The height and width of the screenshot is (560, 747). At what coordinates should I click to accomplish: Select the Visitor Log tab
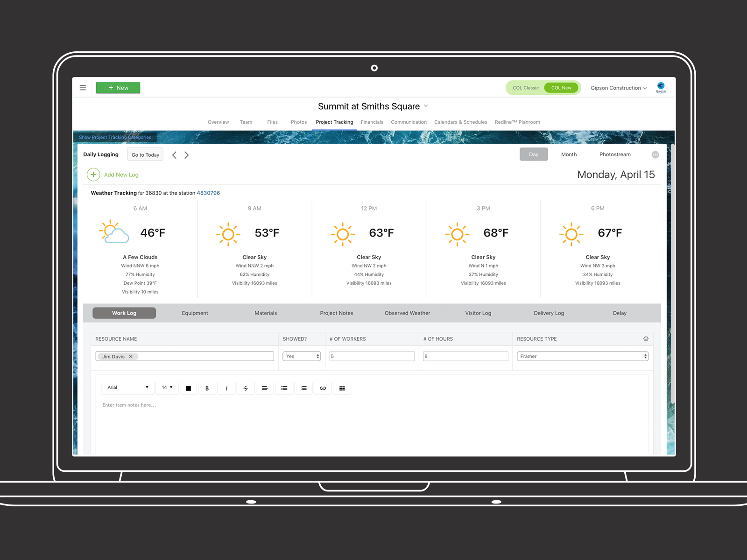478,313
